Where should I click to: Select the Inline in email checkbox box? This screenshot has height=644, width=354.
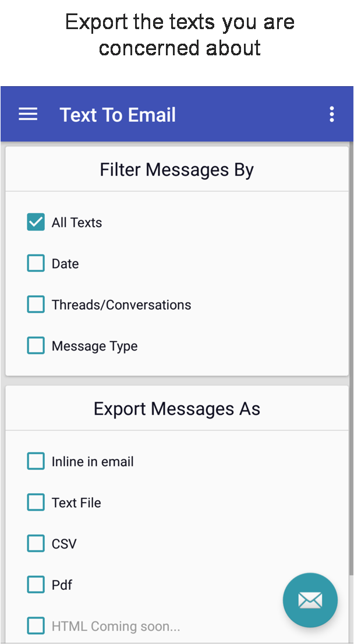[x=36, y=461]
